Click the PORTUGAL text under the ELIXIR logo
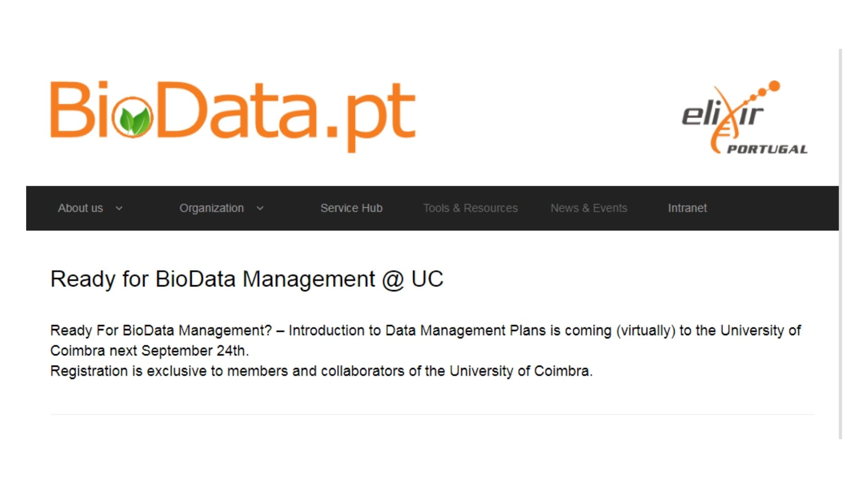The width and height of the screenshot is (868, 488). pyautogui.click(x=767, y=150)
